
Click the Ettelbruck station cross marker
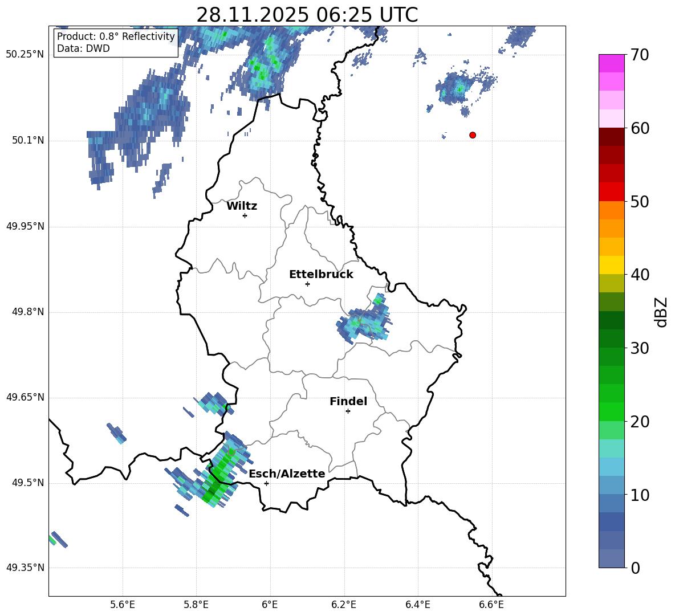click(x=307, y=284)
